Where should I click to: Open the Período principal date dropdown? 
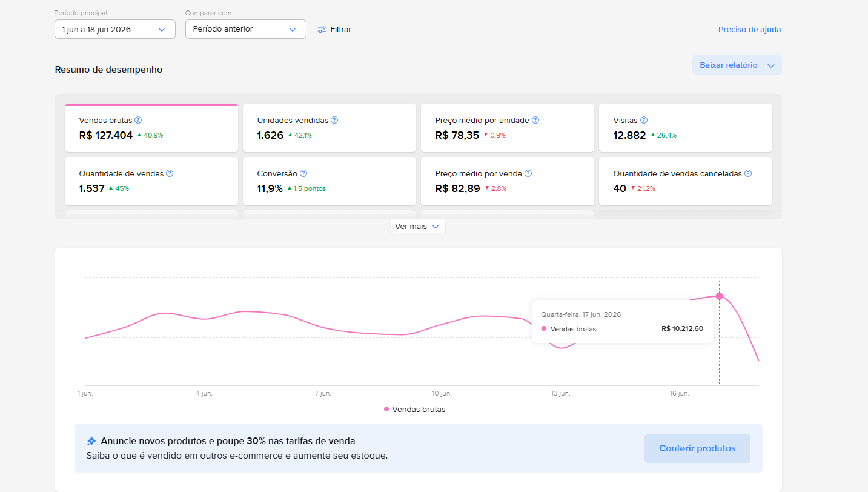(115, 29)
